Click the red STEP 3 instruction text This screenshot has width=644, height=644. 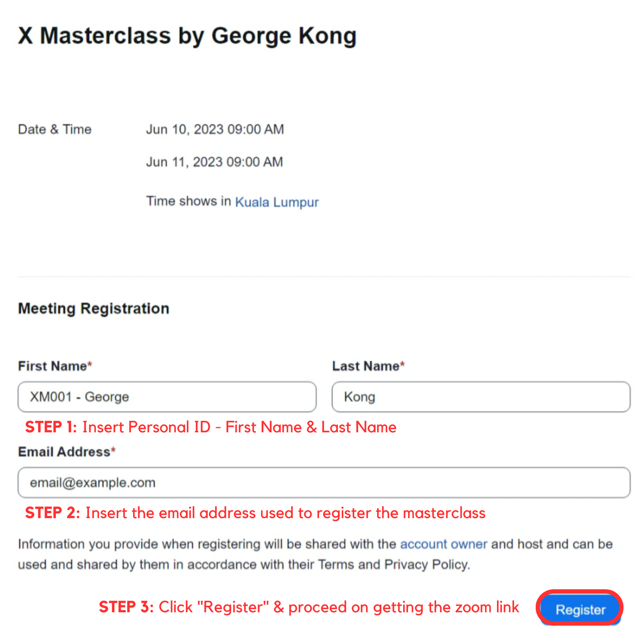[309, 607]
